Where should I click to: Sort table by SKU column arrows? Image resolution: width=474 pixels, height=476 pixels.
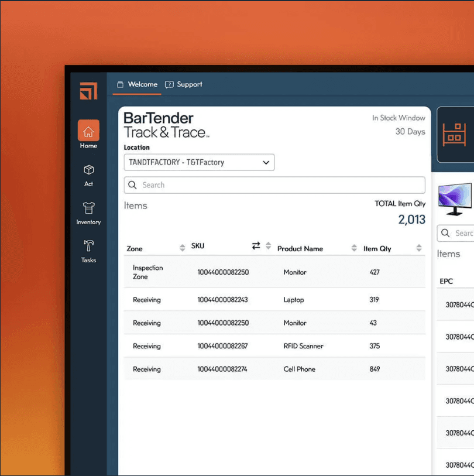coord(268,245)
